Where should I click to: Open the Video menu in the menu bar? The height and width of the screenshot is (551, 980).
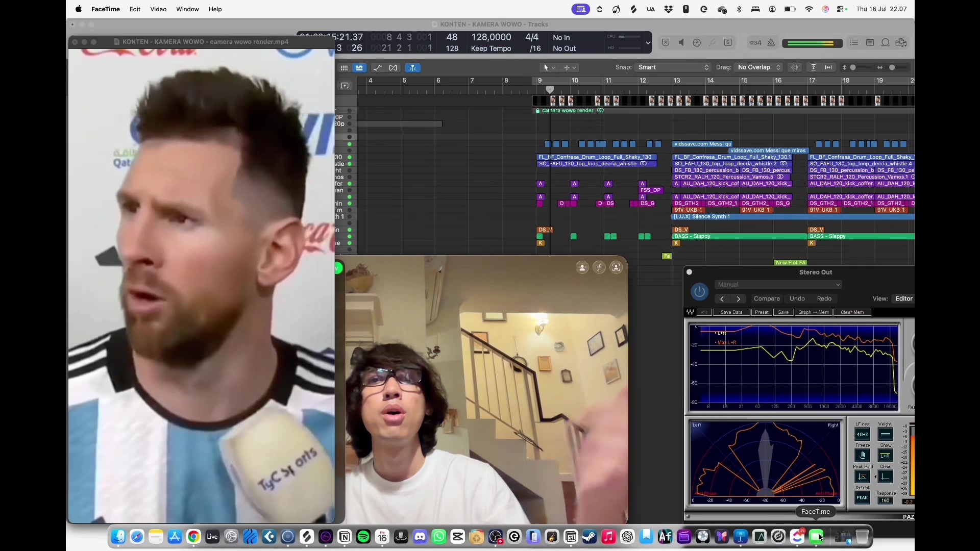158,9
